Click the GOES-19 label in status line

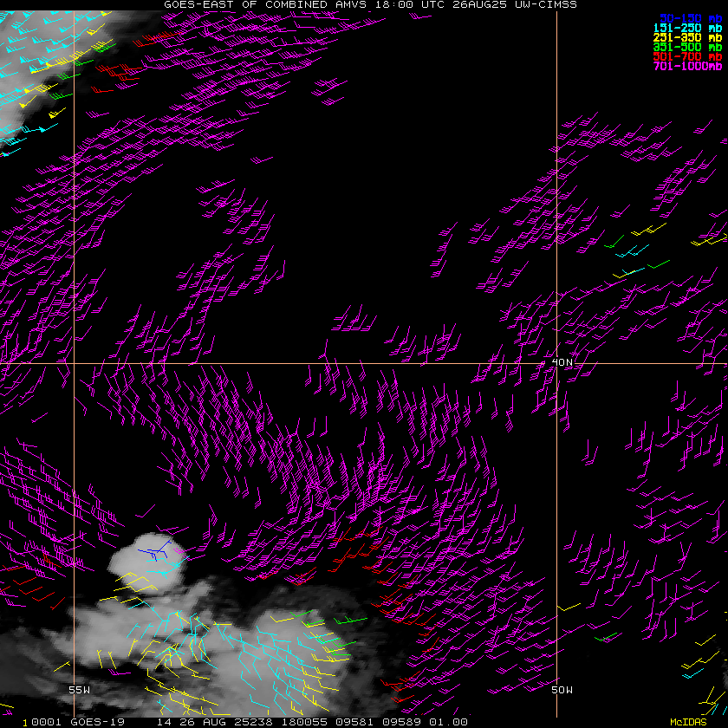pyautogui.click(x=97, y=722)
